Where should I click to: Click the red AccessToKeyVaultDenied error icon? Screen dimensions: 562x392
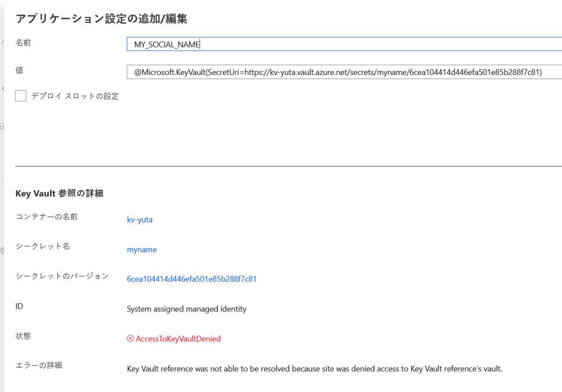(x=131, y=339)
